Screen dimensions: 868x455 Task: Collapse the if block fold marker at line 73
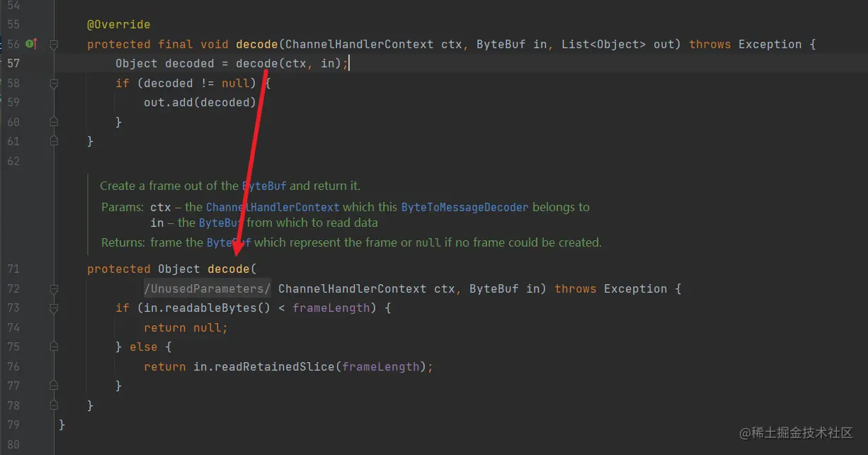54,308
